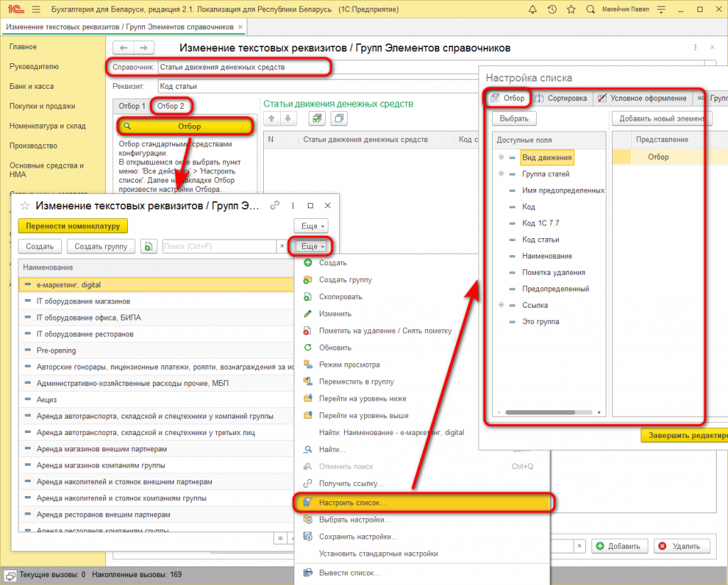Click the Создать button
Image resolution: width=728 pixels, height=585 pixels.
40,247
